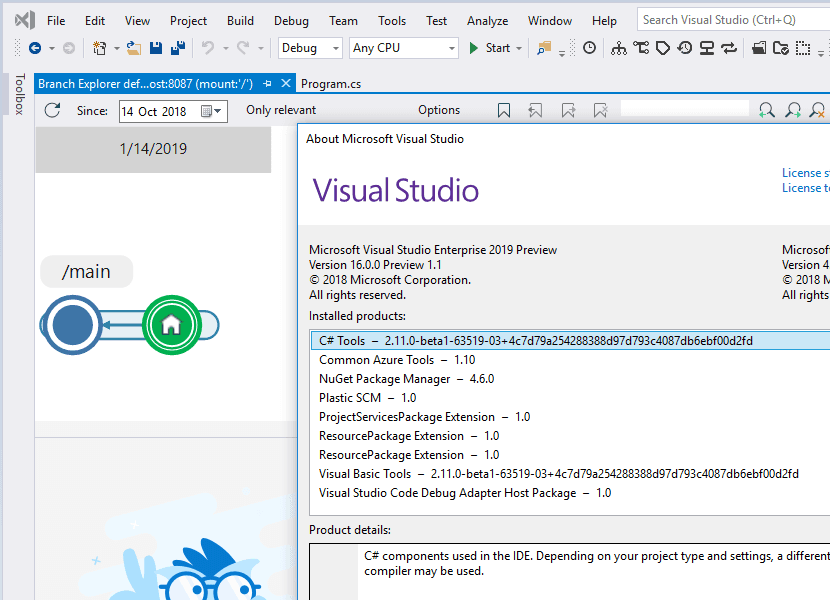Select the branches hierarchy icon in the toolbar
Viewport: 830px width, 600px height.
point(618,47)
